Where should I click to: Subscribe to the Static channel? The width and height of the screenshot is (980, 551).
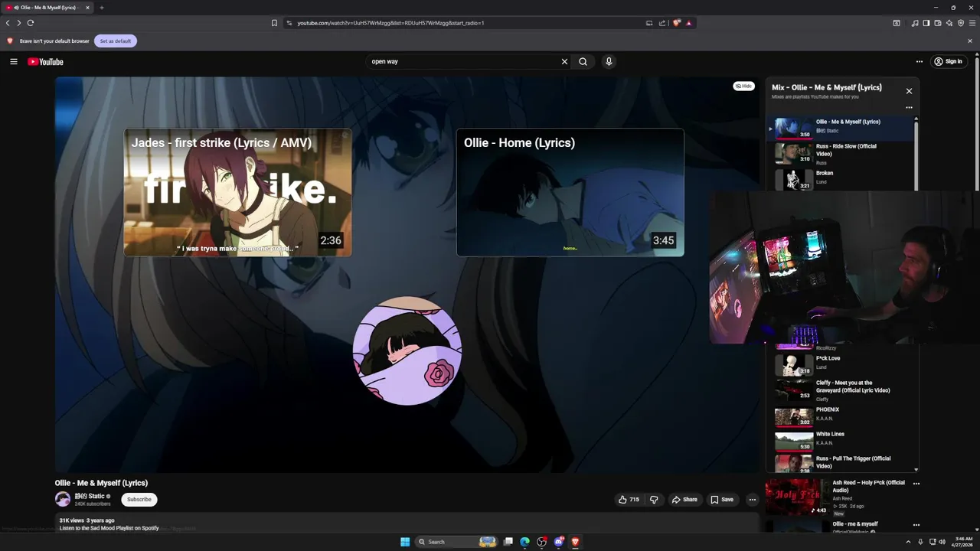tap(139, 499)
